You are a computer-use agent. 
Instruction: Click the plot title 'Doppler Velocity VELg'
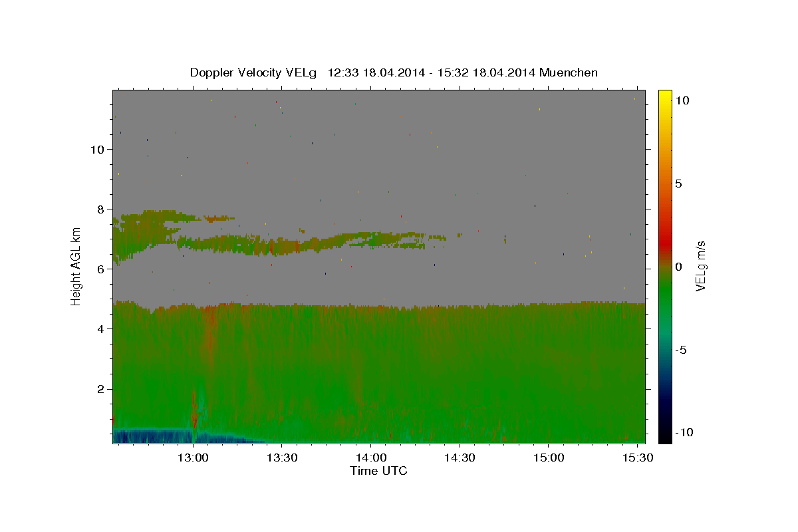coord(253,72)
